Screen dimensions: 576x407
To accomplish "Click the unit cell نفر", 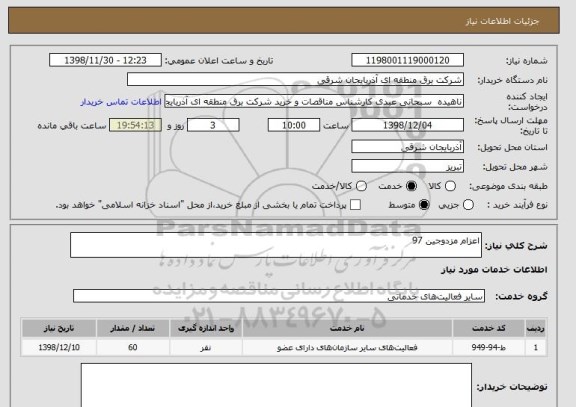I will [x=206, y=347].
